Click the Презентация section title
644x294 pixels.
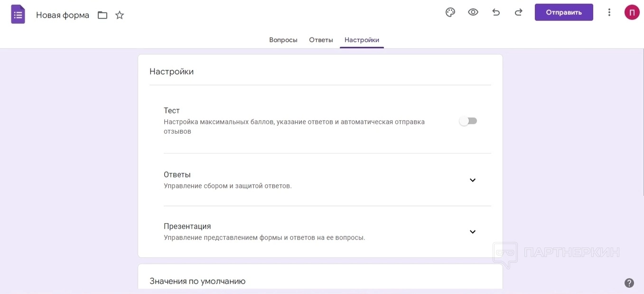click(187, 226)
